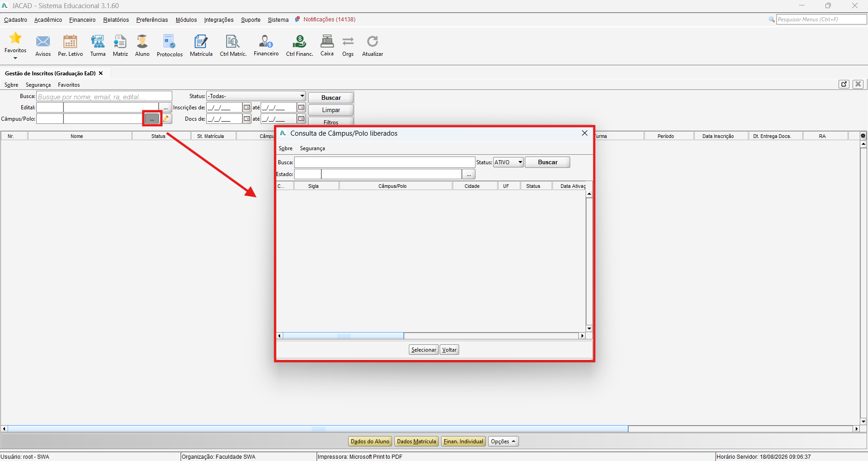Click the Limpar button

[x=331, y=110]
